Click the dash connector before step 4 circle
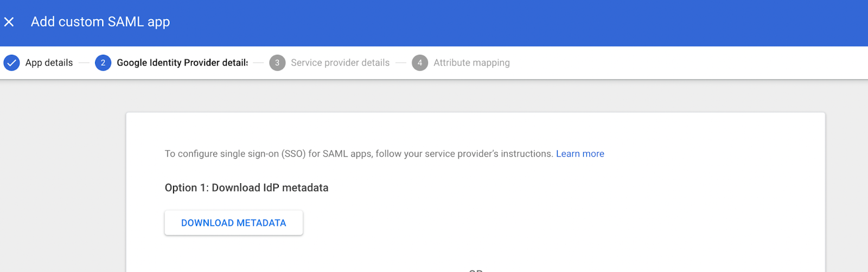 click(401, 63)
